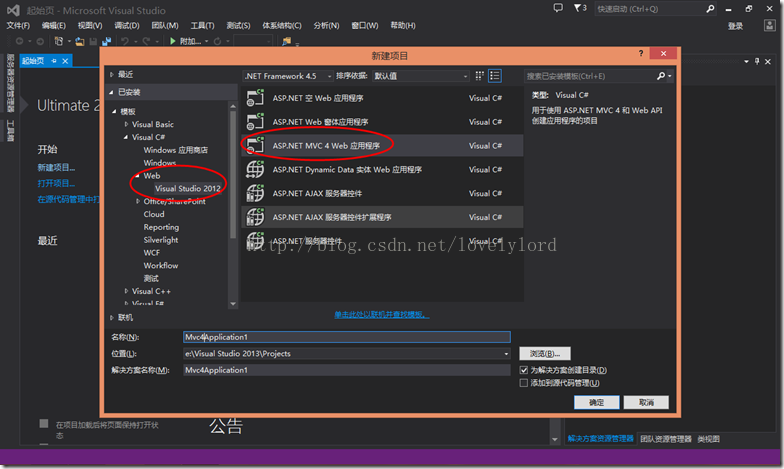Select the Reporting tree item

(161, 227)
